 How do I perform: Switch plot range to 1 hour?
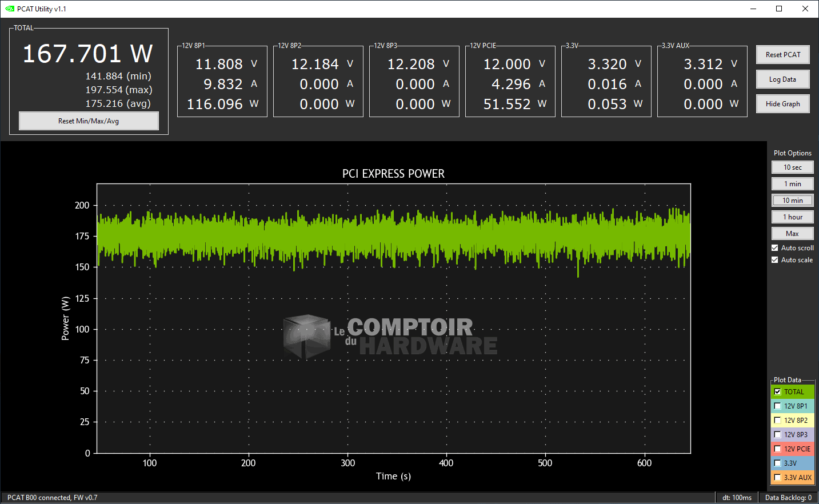pyautogui.click(x=792, y=217)
